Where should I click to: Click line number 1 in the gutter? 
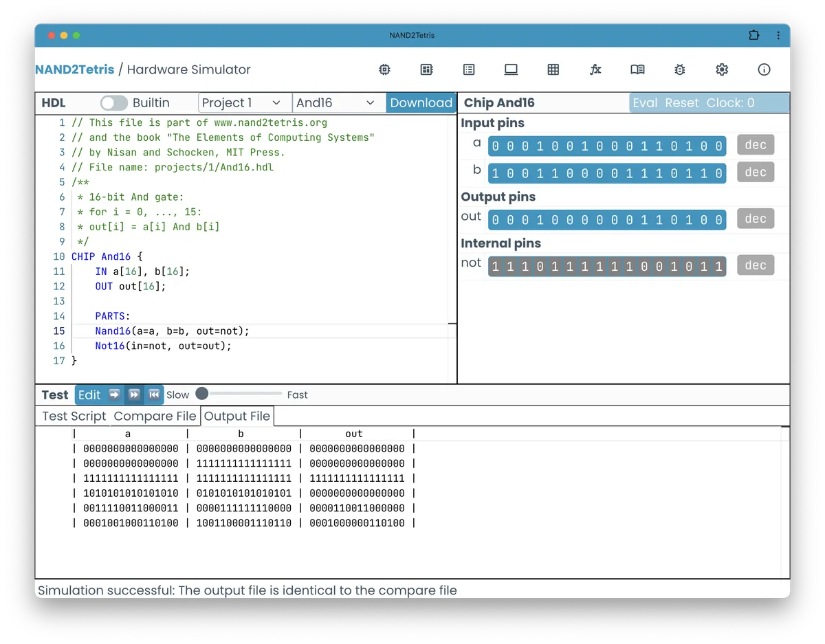click(62, 123)
